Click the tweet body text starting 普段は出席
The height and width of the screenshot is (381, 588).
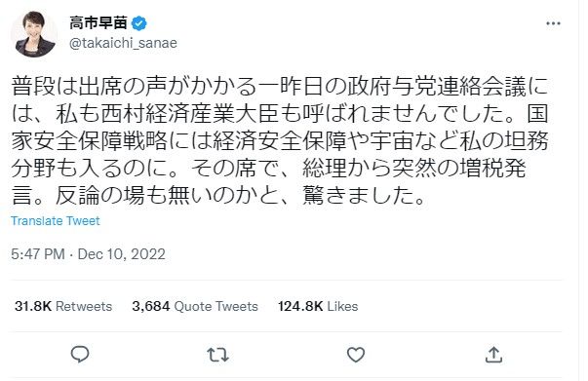tap(280, 141)
